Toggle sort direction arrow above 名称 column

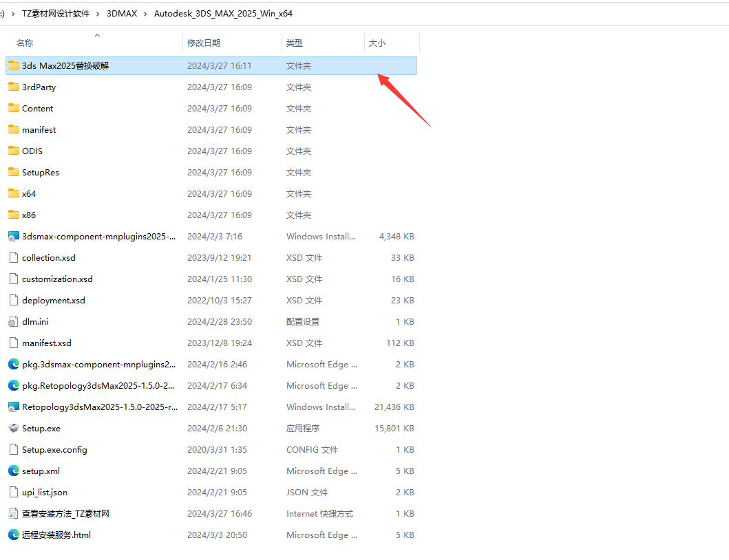click(x=97, y=35)
